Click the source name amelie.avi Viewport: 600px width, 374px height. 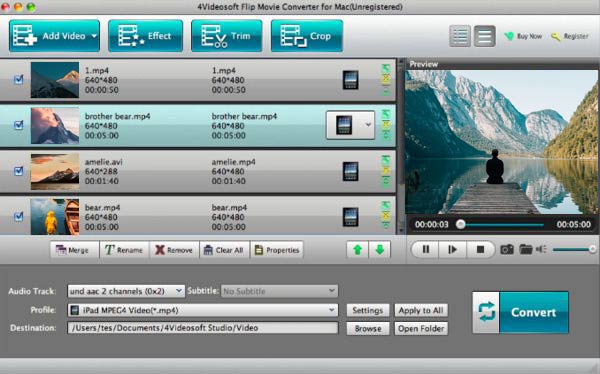(x=104, y=162)
